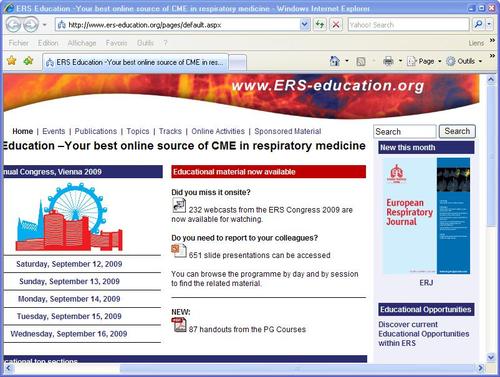Click the 651 slide presentations text
Viewport: 500px width, 377px height.
tap(259, 255)
